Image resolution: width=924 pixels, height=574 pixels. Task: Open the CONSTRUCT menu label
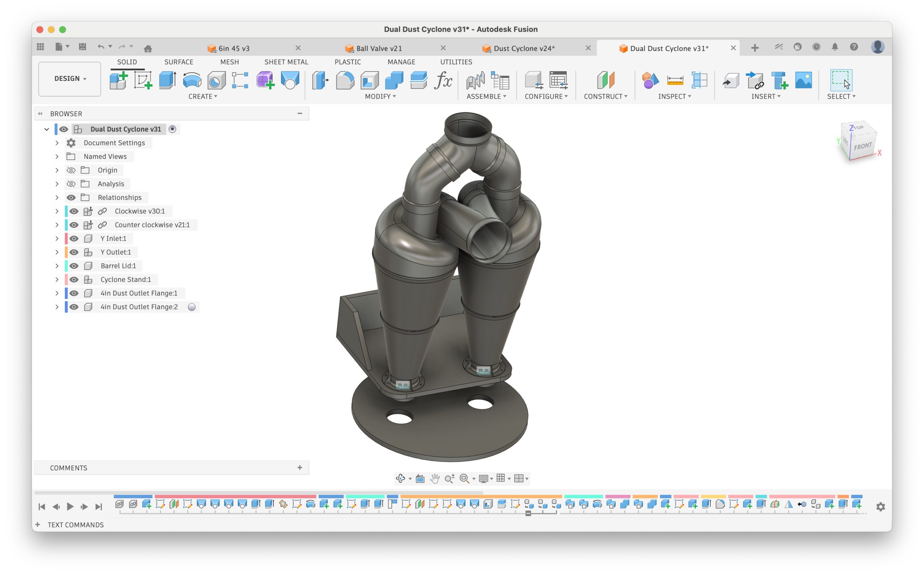(605, 96)
